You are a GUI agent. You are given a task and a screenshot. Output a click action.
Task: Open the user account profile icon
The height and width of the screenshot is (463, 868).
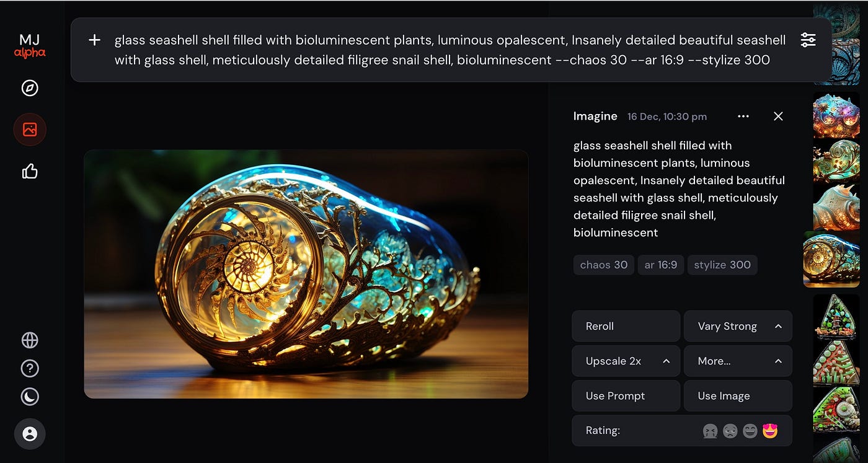pyautogui.click(x=30, y=434)
